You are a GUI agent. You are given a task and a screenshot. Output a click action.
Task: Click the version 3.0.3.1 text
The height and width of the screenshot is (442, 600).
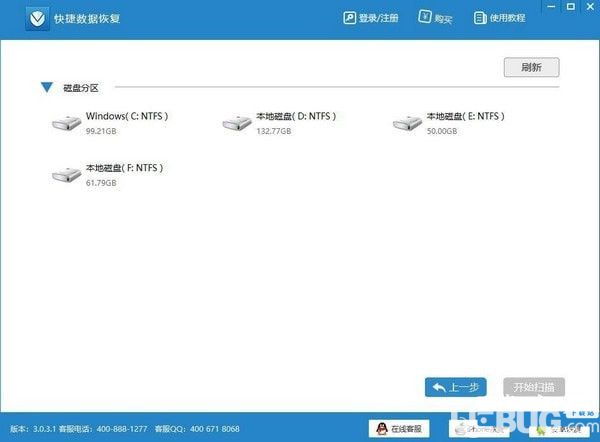[x=33, y=429]
